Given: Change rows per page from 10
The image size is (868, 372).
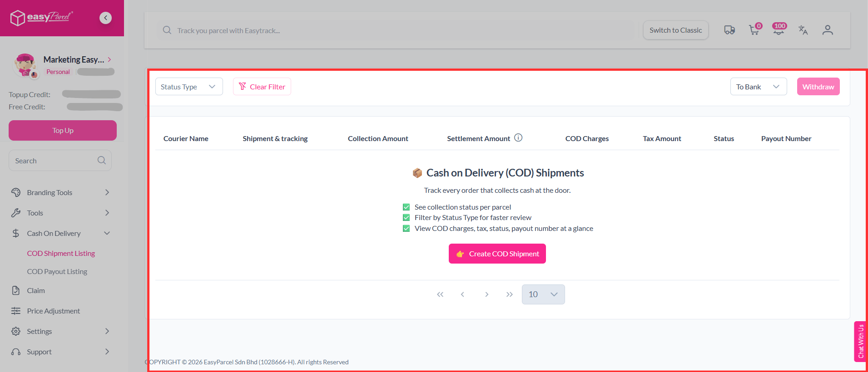Looking at the screenshot, I should click(x=543, y=294).
